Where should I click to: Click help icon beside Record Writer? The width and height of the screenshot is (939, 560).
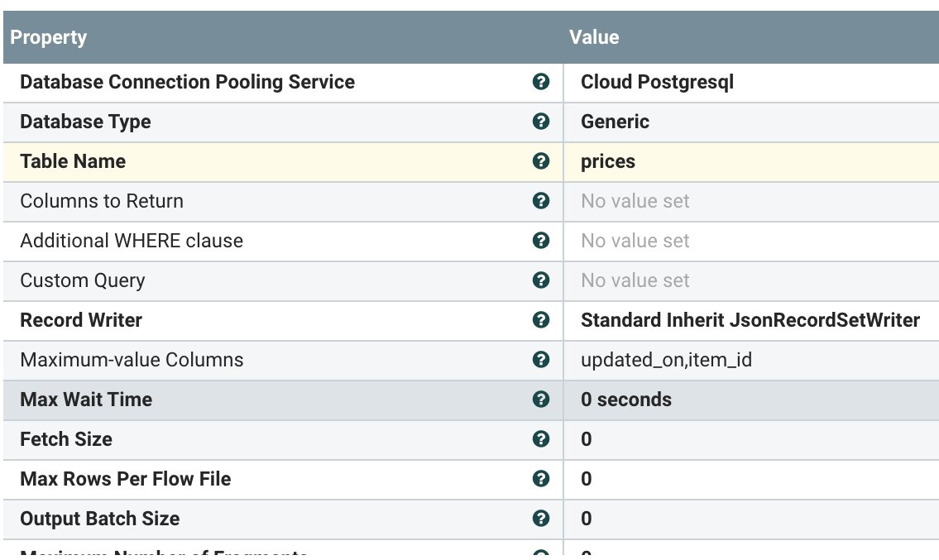tap(541, 320)
